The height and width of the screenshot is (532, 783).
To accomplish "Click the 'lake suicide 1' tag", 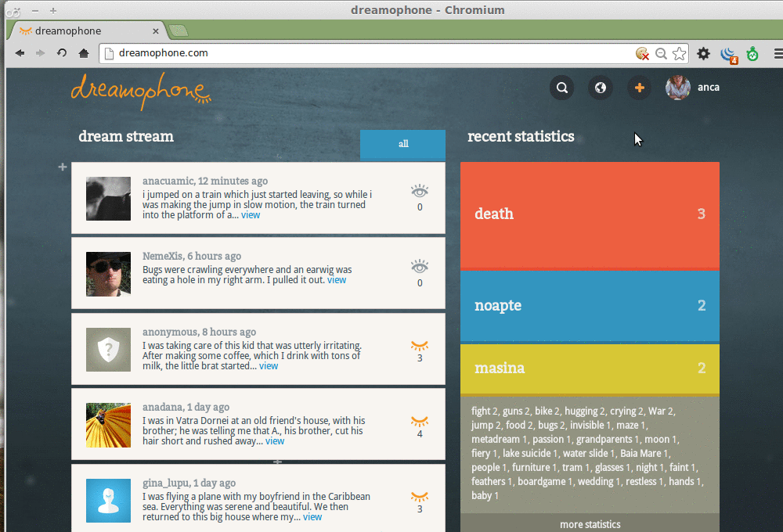I will point(530,453).
